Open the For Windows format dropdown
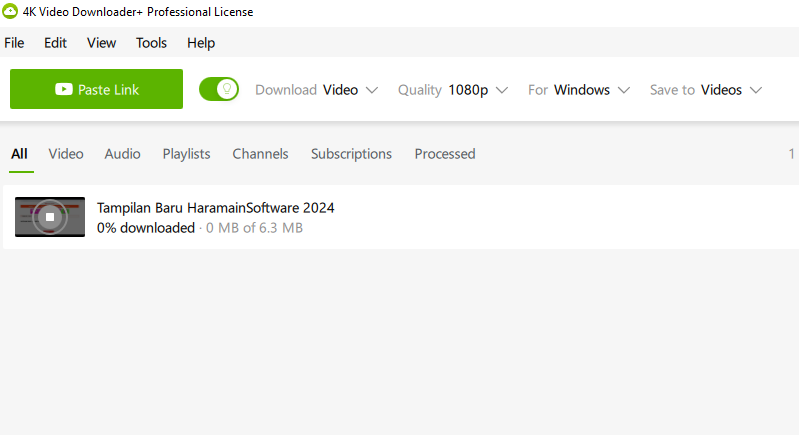The height and width of the screenshot is (435, 799). click(579, 90)
